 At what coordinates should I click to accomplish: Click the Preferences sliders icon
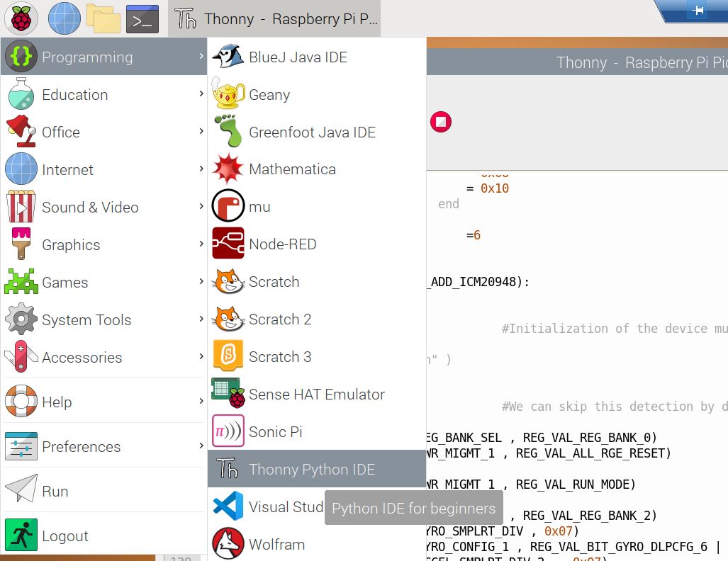[x=21, y=446]
